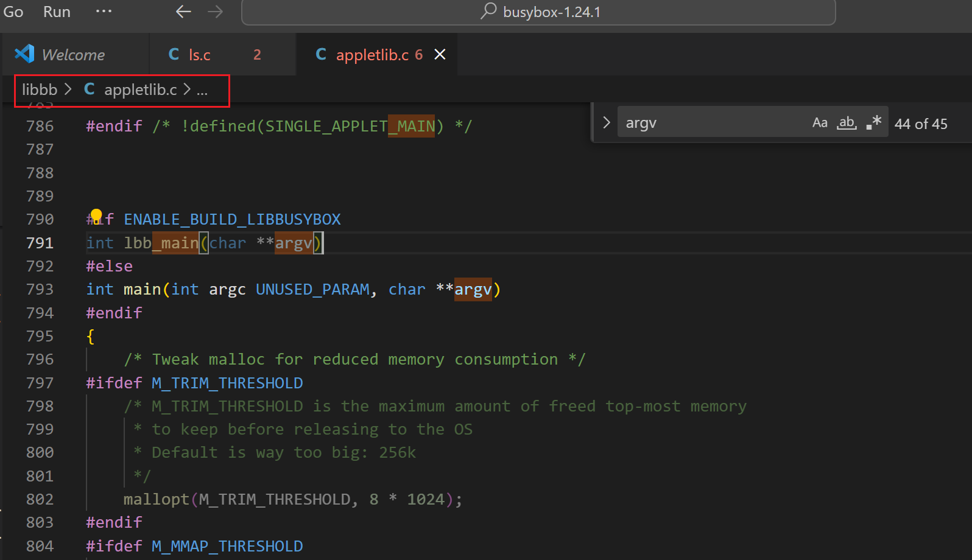Click the '44 of 45' match counter
This screenshot has height=560, width=972.
click(x=921, y=124)
